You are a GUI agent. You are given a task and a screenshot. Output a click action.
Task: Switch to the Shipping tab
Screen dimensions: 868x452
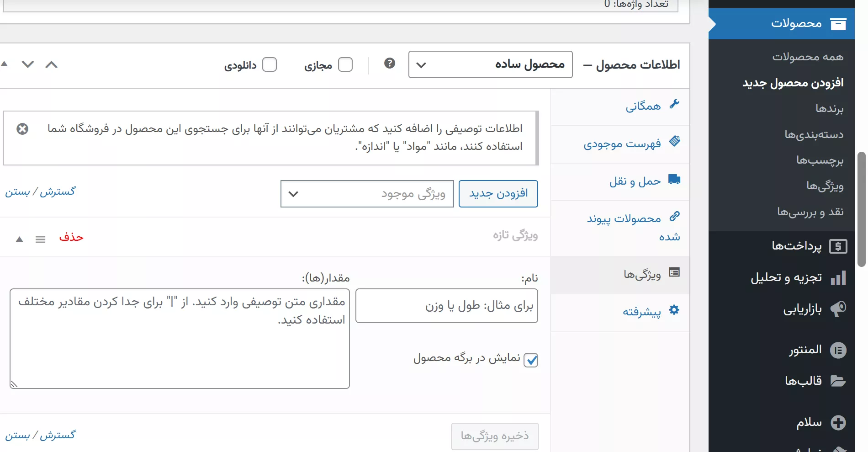click(x=635, y=182)
